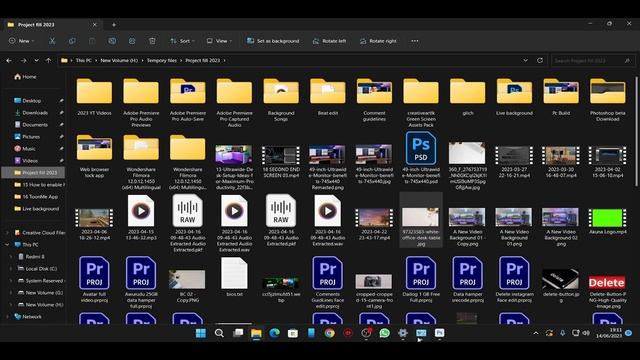This screenshot has height=360, width=640.
Task: Go up one folder with Up arrow
Action: (49, 60)
